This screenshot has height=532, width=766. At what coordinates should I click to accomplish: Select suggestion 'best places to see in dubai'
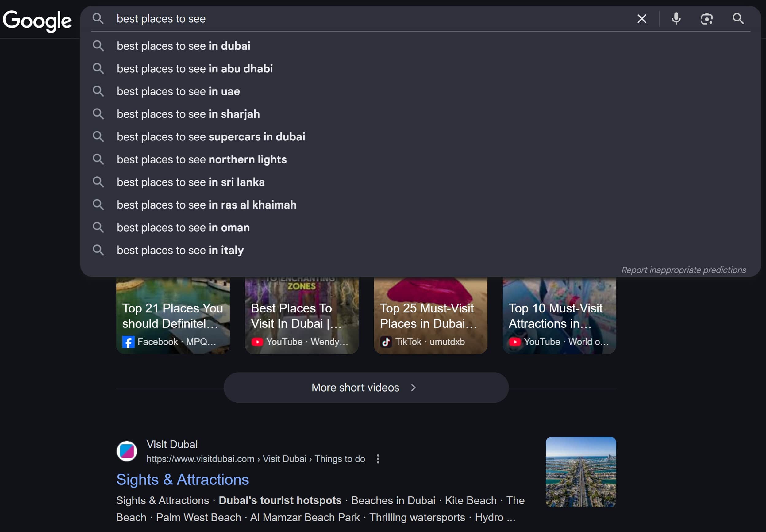[x=420, y=46]
